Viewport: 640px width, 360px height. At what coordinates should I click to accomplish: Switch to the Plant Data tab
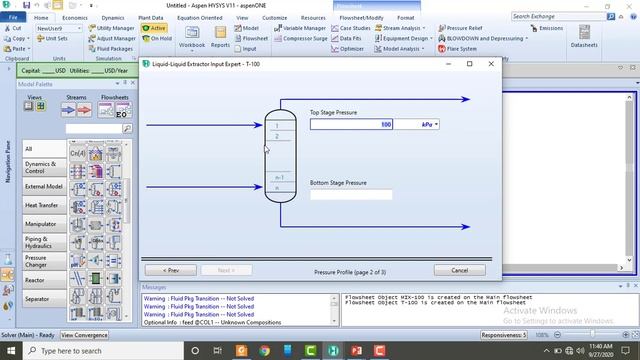[151, 18]
